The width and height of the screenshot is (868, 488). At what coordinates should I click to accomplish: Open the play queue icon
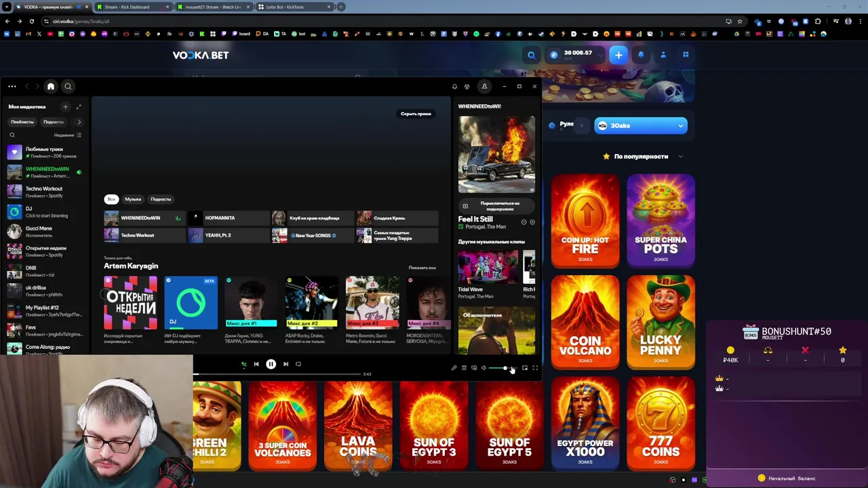point(464,367)
